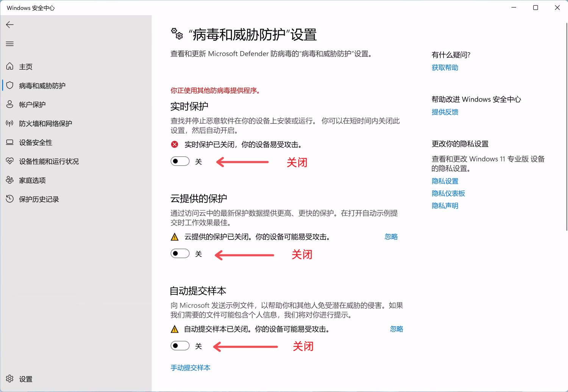Click the clock icon for 保护历史记录
This screenshot has height=392, width=568.
pos(10,199)
